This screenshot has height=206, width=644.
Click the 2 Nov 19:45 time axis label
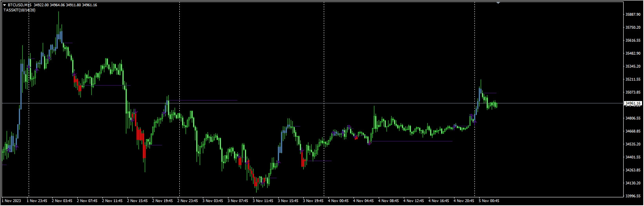pyautogui.click(x=163, y=201)
